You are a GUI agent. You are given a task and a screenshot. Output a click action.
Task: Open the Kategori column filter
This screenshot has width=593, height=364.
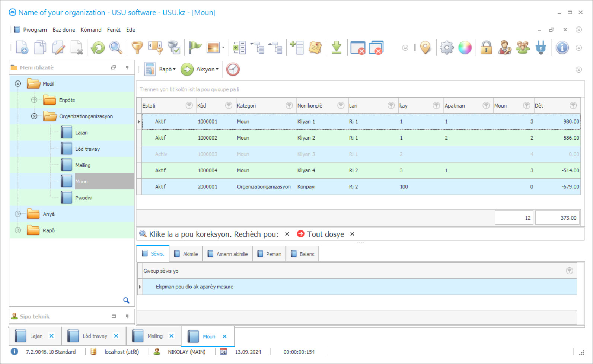coord(289,106)
